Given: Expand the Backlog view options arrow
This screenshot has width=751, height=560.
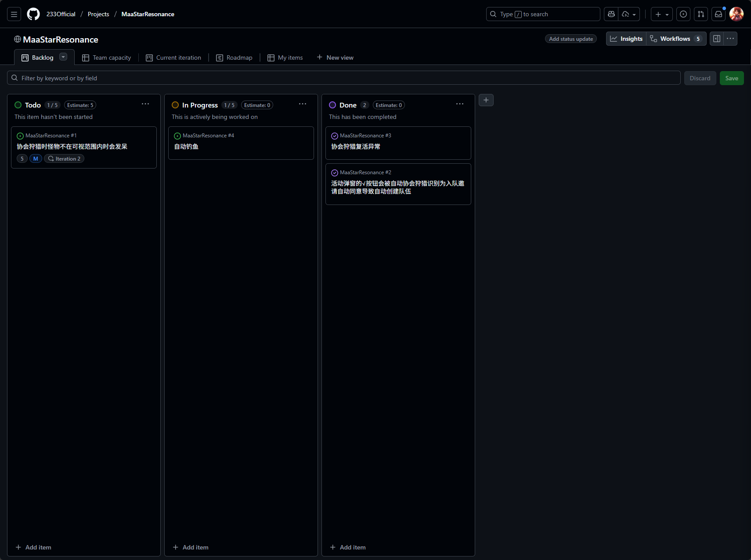Looking at the screenshot, I should [x=63, y=57].
